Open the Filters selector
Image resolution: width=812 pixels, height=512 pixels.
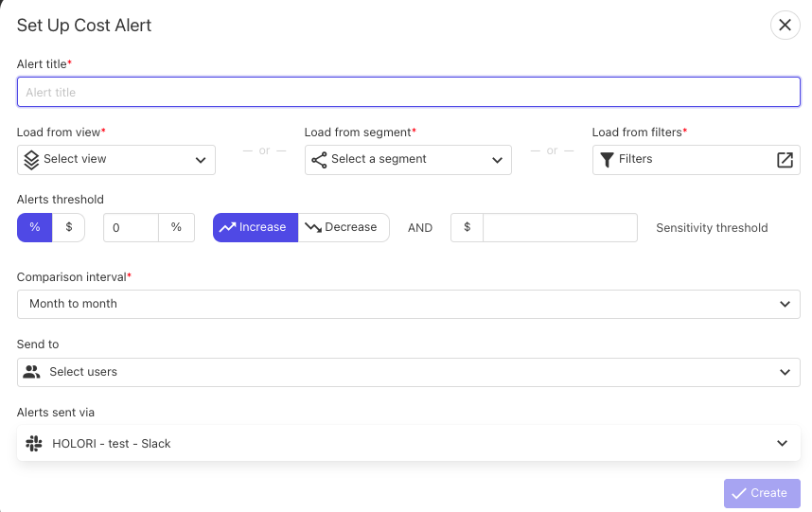coord(696,159)
